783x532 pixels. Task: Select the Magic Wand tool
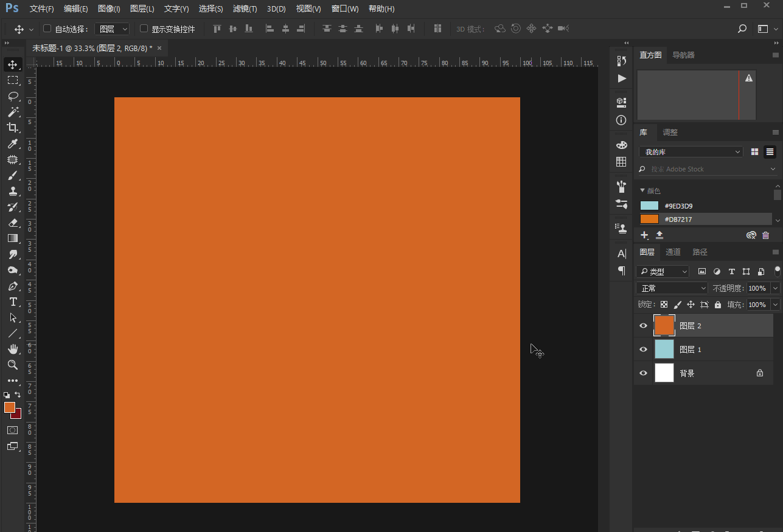click(x=12, y=112)
